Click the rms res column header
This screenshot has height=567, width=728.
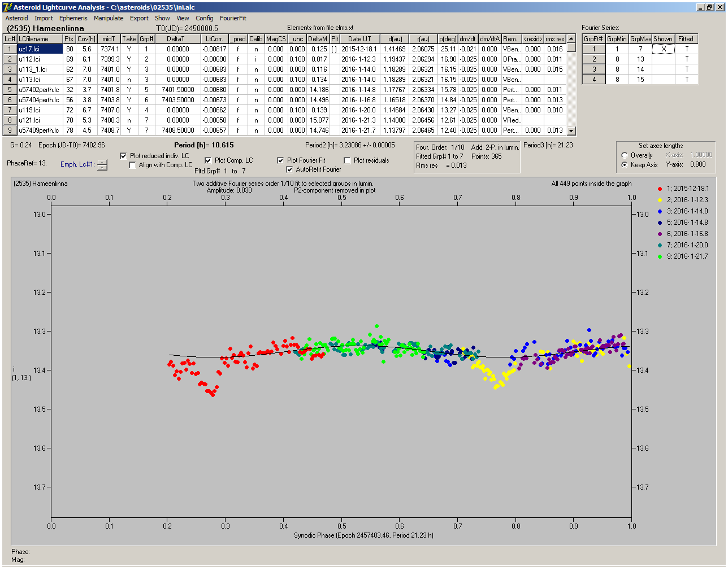click(x=554, y=39)
